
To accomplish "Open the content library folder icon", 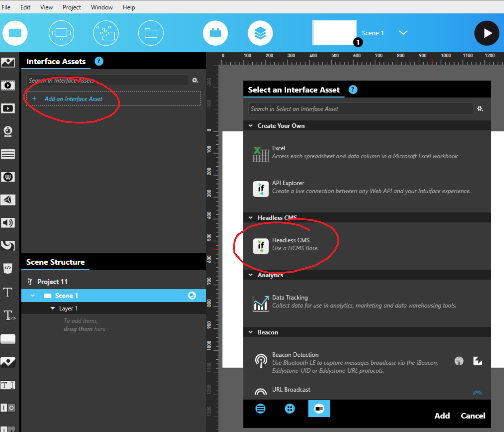I will click(x=151, y=33).
